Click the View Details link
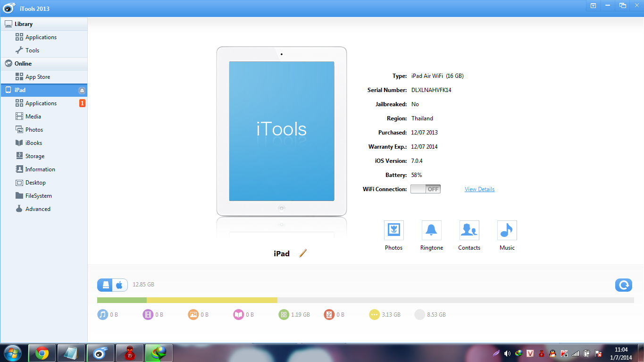Viewport: 644px width, 362px height. coord(479,189)
